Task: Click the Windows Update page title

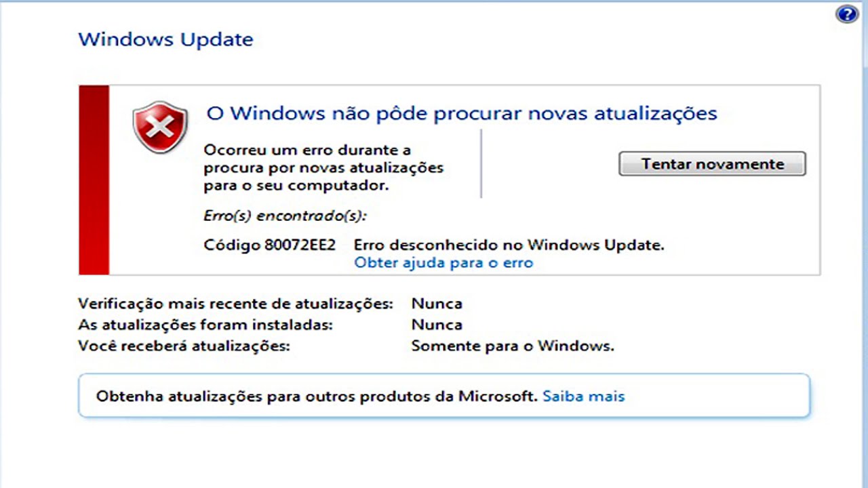Action: pos(165,39)
